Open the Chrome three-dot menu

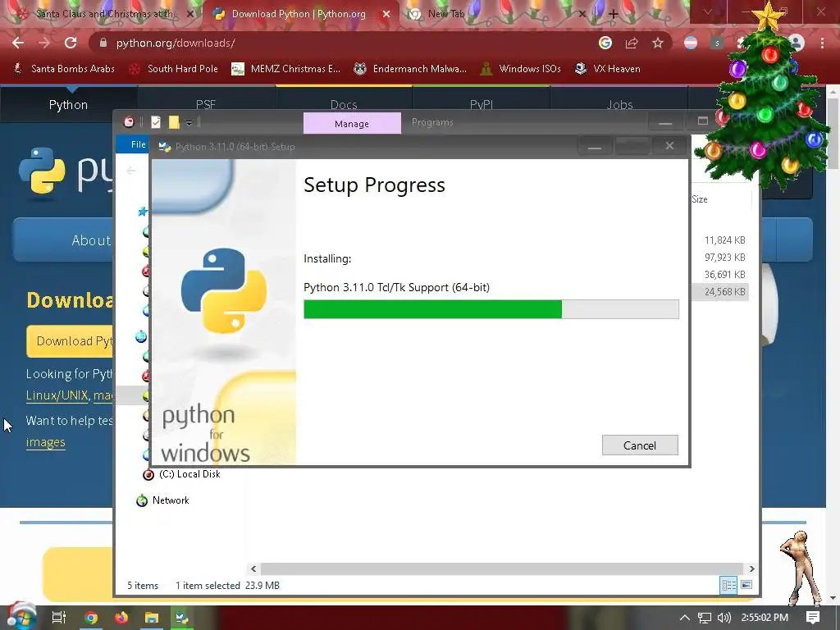822,43
